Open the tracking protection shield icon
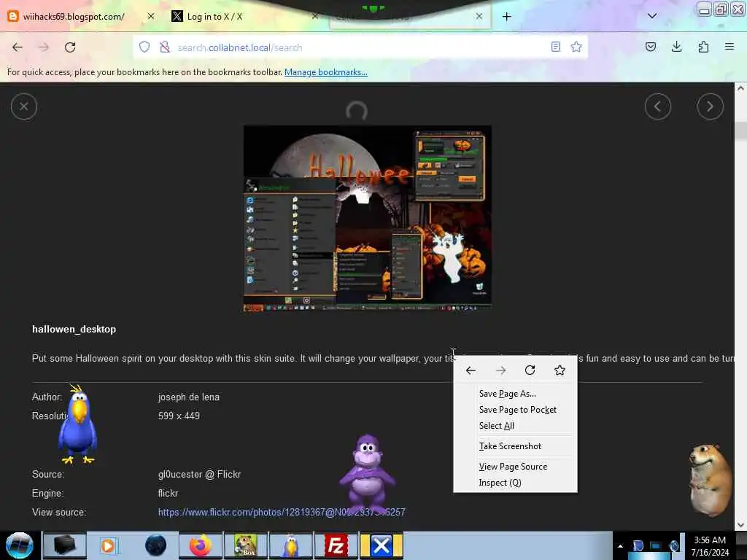747x560 pixels. [x=144, y=47]
